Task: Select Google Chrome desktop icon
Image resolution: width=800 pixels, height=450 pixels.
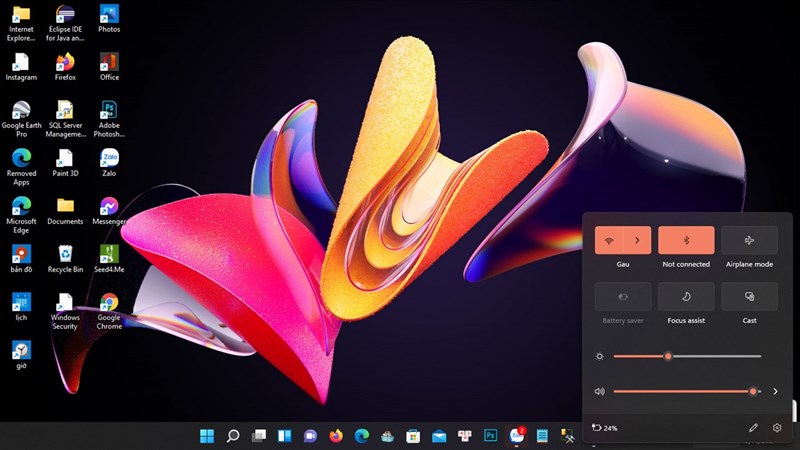Action: (x=109, y=311)
